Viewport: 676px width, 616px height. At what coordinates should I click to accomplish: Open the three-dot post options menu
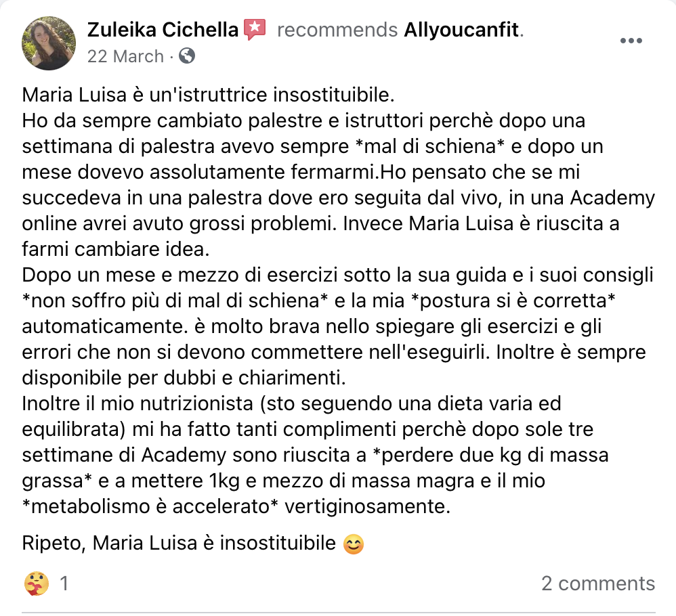pos(631,41)
